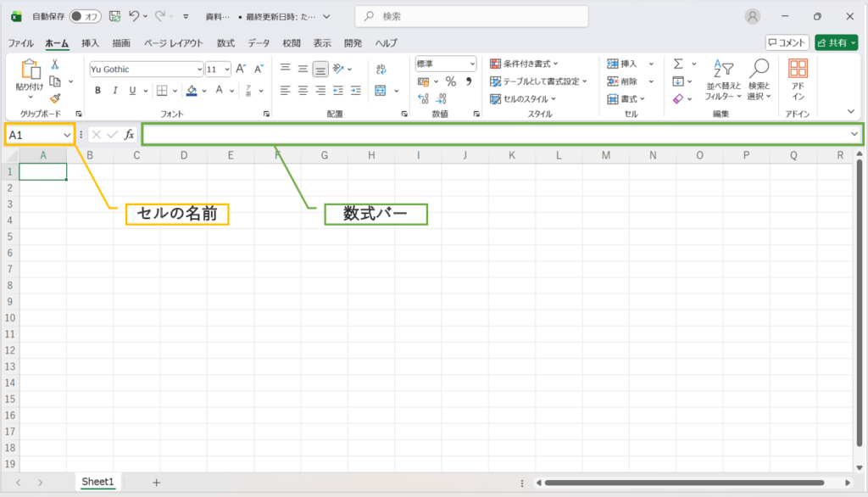
Task: Click the AutoSum sigma icon
Action: tap(678, 64)
